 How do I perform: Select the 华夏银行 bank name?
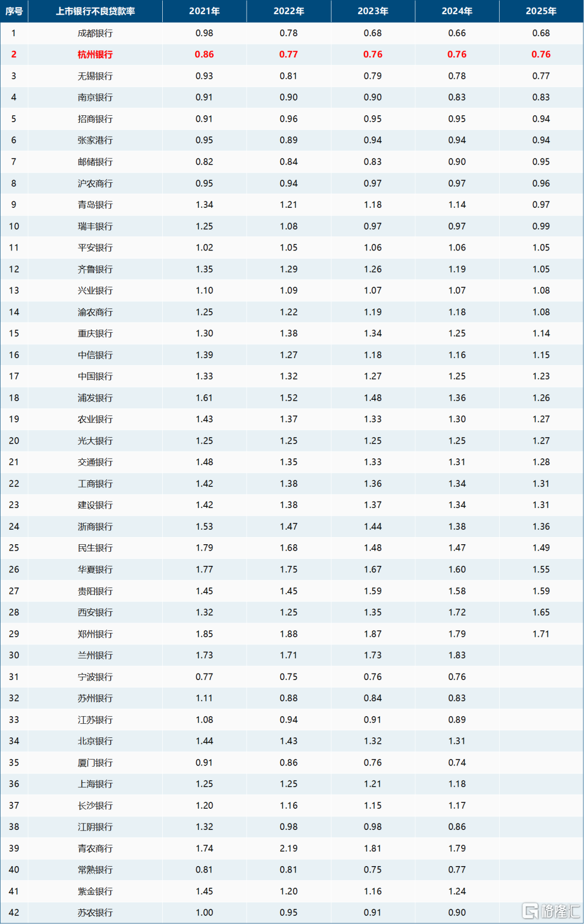95,570
